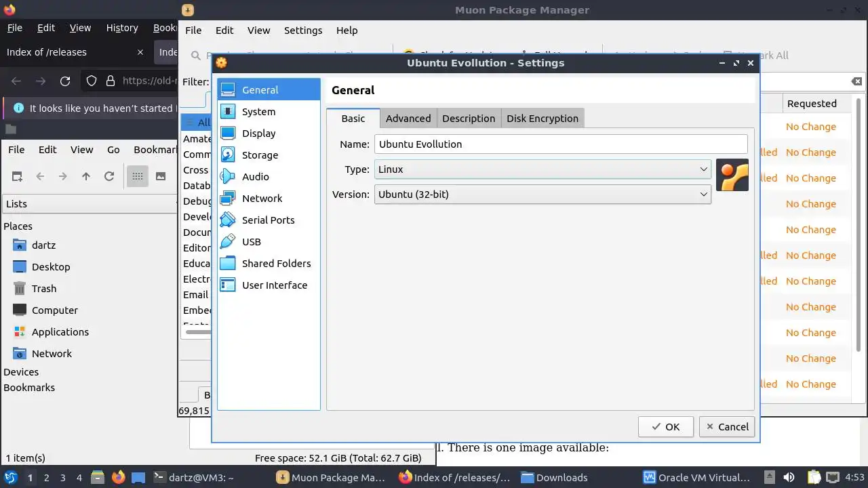Open the USB settings category
868x488 pixels.
[x=269, y=241]
